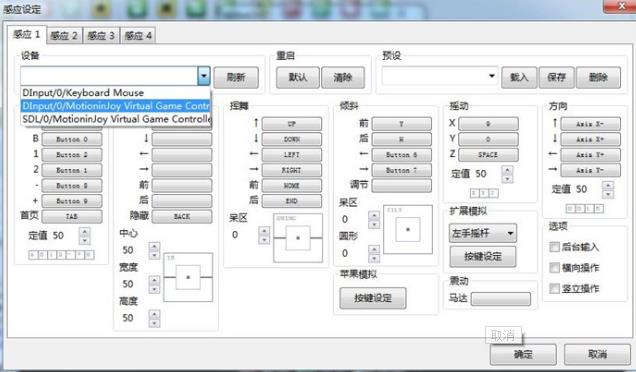
Task: Select DInput/0/MotioninJoy Virtual Game Controller entry
Action: pyautogui.click(x=116, y=106)
